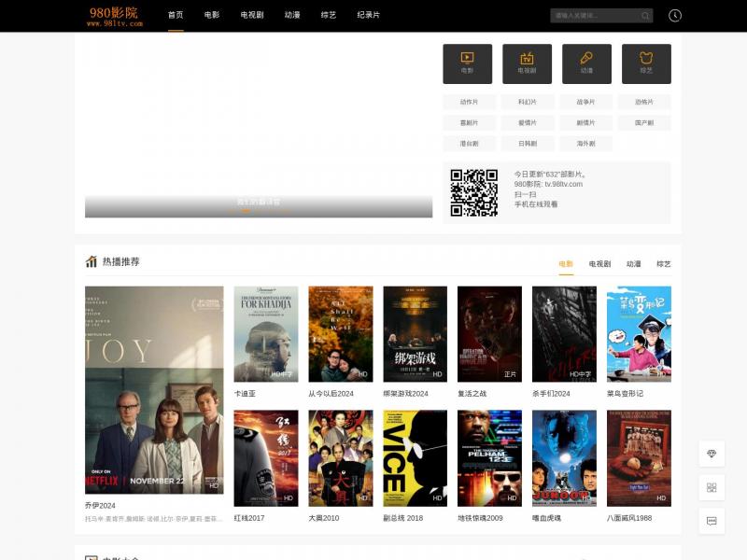Viewport: 747px width, 560px height.
Task: Open the 国产剧 genre link
Action: pos(644,123)
